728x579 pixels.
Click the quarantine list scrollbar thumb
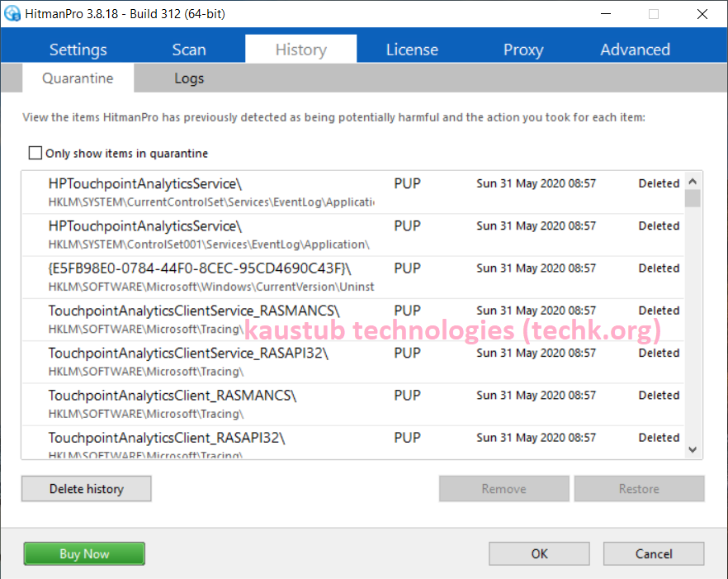(693, 198)
